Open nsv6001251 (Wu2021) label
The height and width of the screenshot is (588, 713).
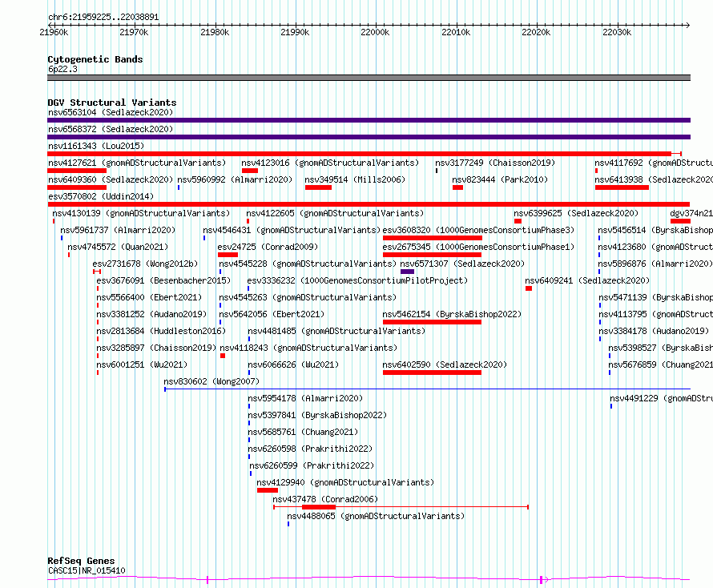pyautogui.click(x=142, y=364)
